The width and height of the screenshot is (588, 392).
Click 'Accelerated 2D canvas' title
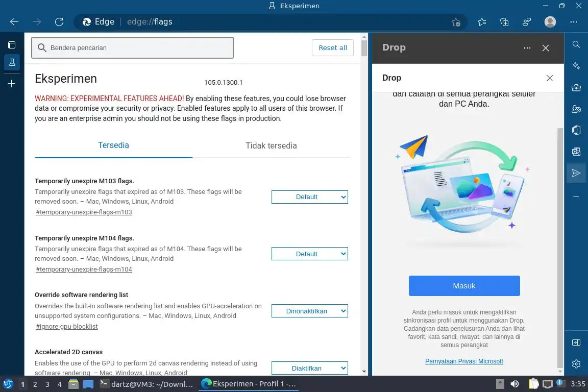pos(68,352)
